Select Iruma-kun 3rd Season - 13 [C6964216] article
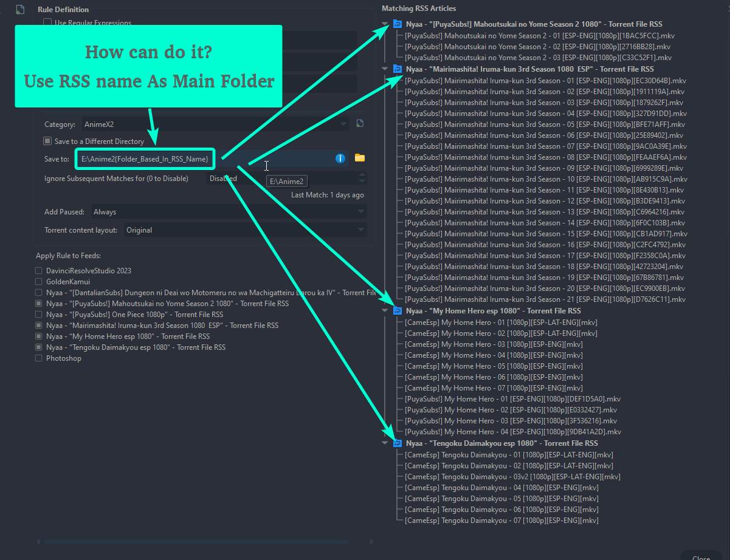 (x=545, y=212)
